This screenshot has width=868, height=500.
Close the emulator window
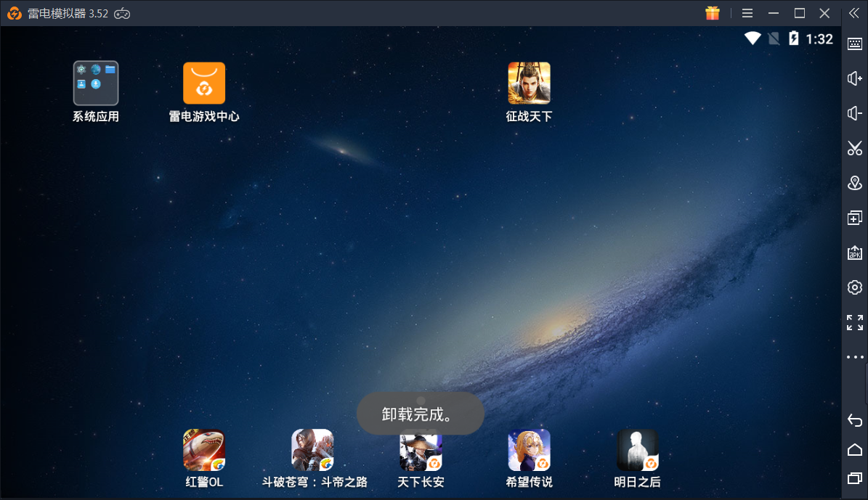click(x=825, y=13)
